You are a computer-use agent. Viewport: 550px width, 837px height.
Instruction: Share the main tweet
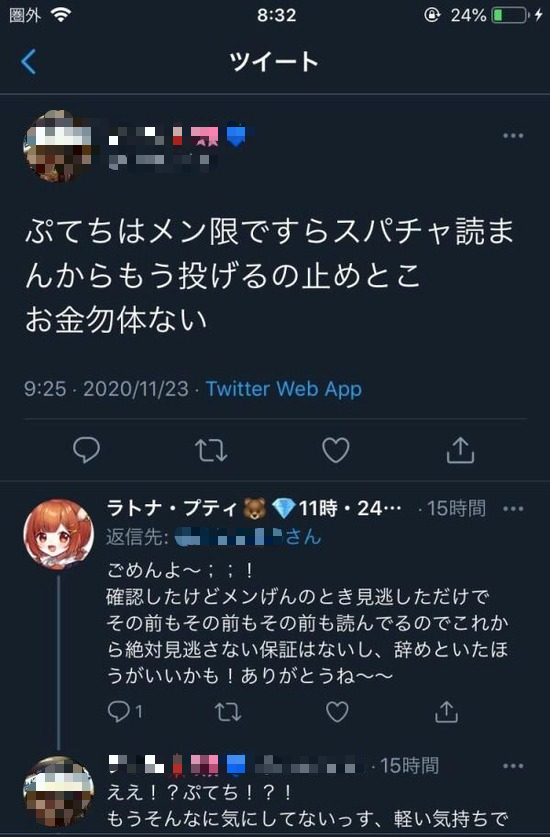[460, 449]
